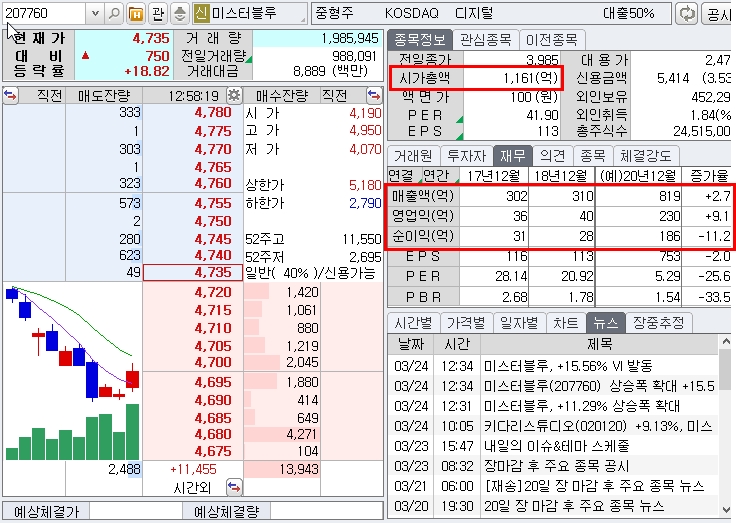736x523 pixels.
Task: Open news '미스터블루, +11.29% 상승폭 확대'
Action: click(x=582, y=406)
